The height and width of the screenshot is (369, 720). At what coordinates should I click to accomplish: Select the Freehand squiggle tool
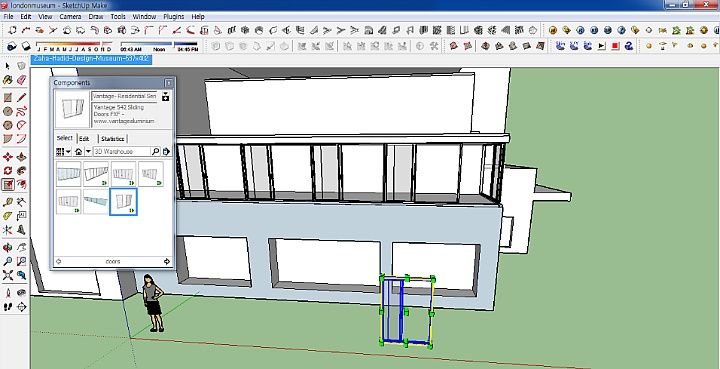(22, 111)
